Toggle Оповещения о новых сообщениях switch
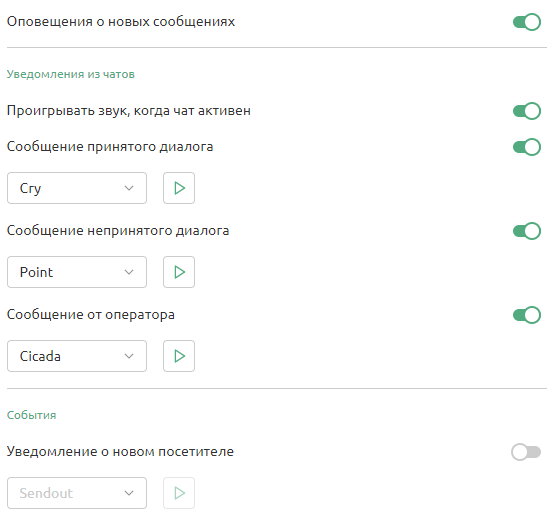Image resolution: width=559 pixels, height=525 pixels. pyautogui.click(x=527, y=22)
